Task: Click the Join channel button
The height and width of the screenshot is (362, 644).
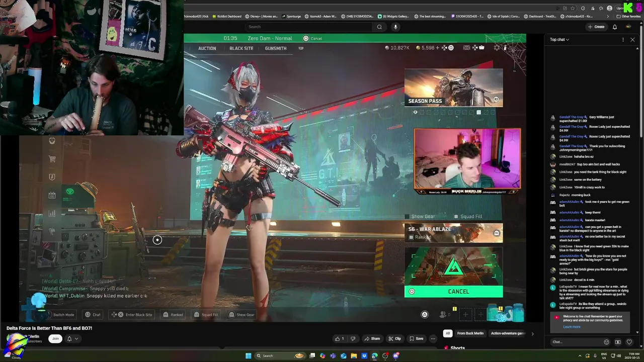Action: (55, 338)
